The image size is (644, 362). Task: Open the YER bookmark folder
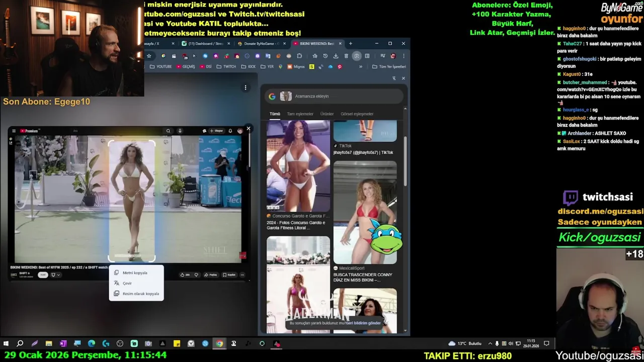coord(267,66)
